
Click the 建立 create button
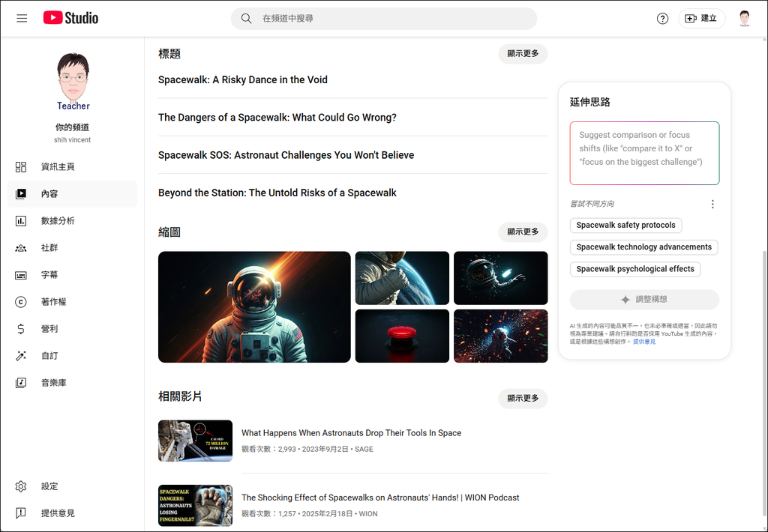click(x=701, y=19)
